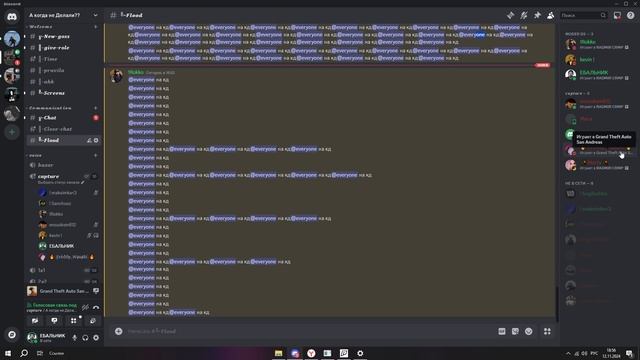This screenshot has width=640, height=360.
Task: Open Task View on taskbar
Action: pyautogui.click(x=40, y=353)
